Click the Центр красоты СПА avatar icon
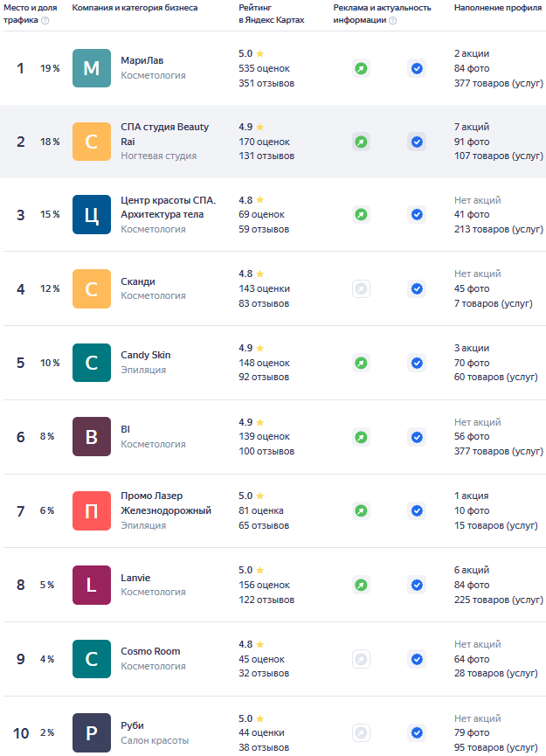 coord(92,214)
